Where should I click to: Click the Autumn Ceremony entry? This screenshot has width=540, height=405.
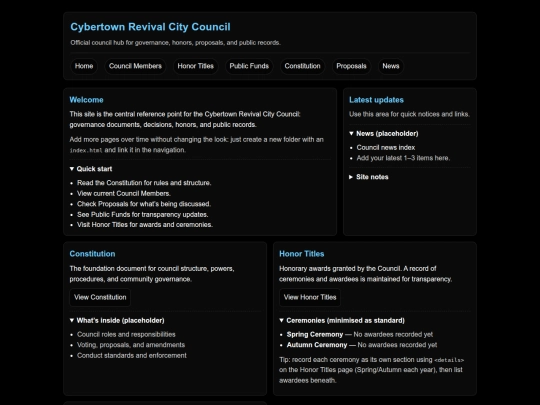tap(362, 345)
